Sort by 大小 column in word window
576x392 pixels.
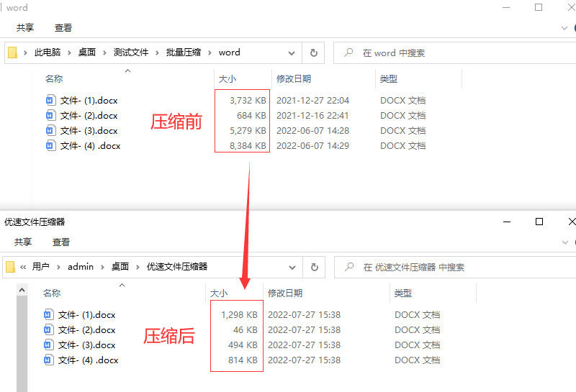click(228, 78)
